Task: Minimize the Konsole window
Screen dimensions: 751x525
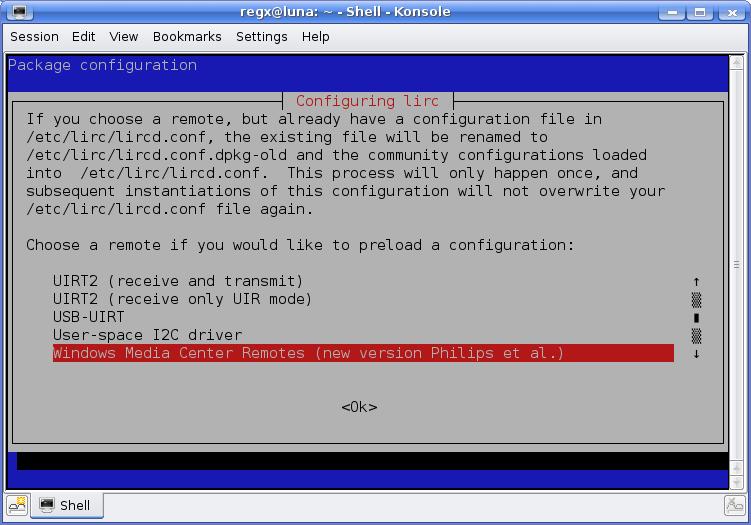Action: (671, 12)
